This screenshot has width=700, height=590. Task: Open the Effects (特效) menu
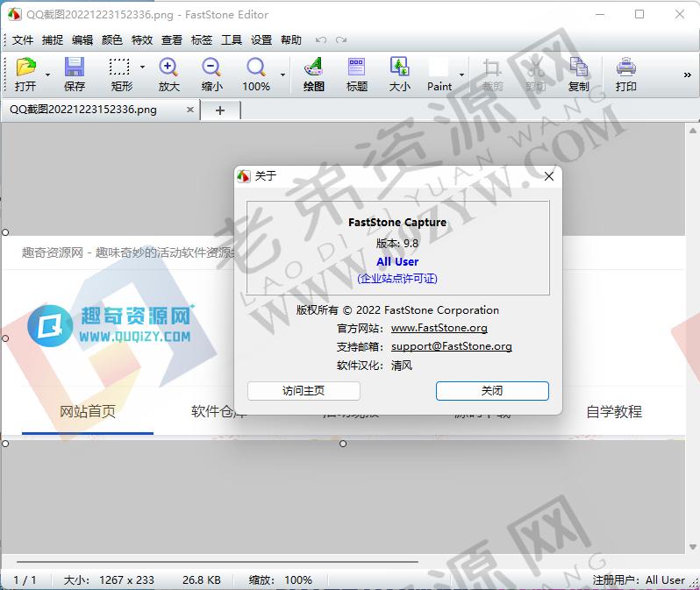click(142, 40)
